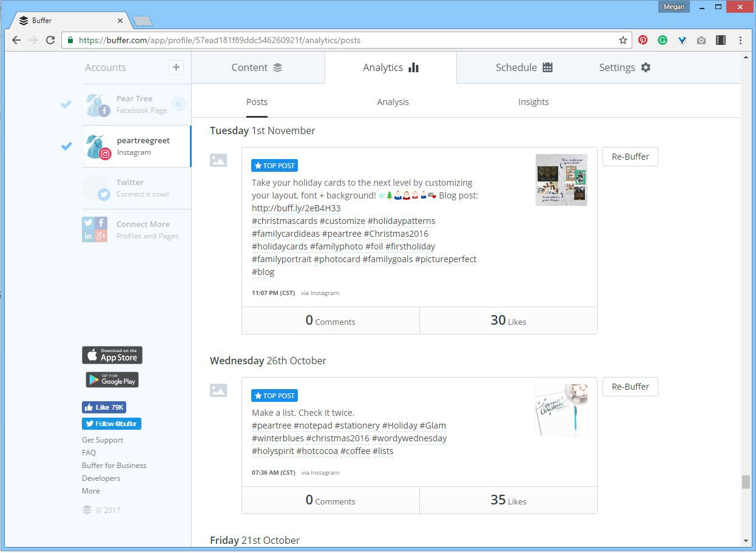
Task: Toggle the peartreegreet Instagram checkmark
Action: [66, 146]
